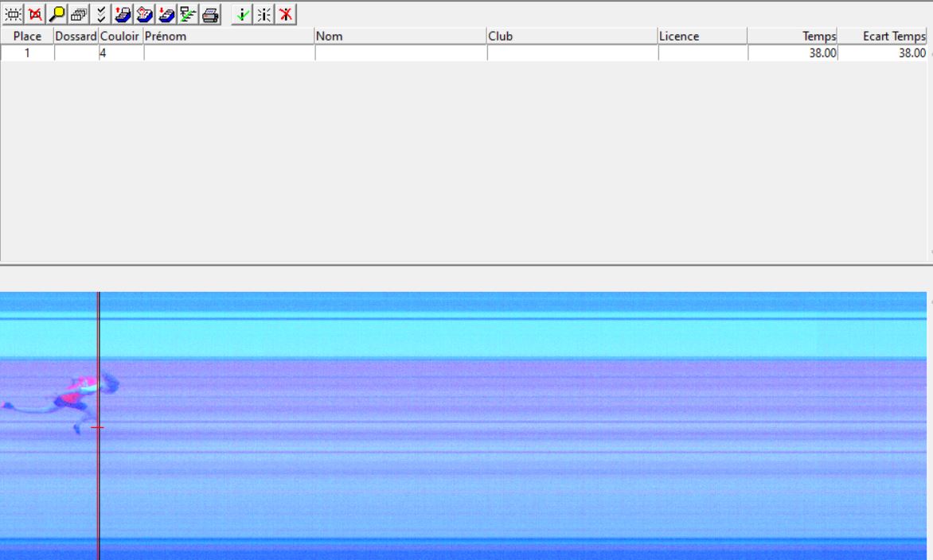933x560 pixels.
Task: Click the empty Nom cell in row 1
Action: (401, 53)
